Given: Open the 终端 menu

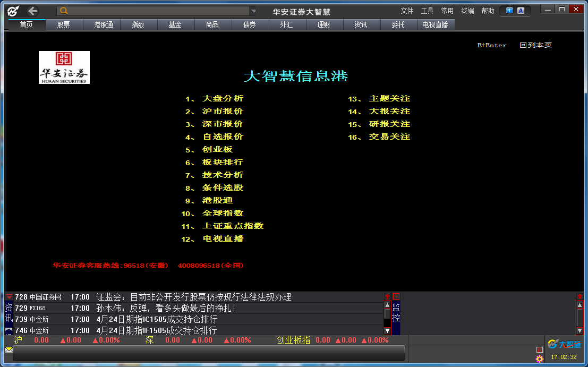Looking at the screenshot, I should tap(467, 11).
